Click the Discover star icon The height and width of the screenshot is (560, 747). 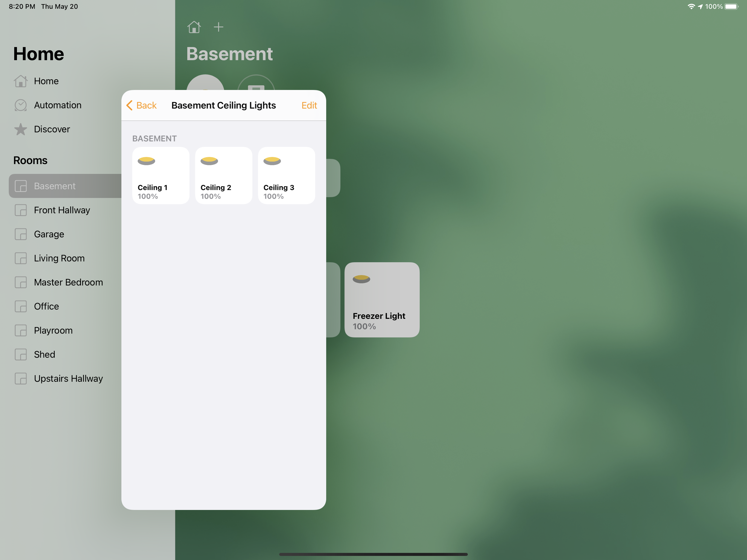click(21, 129)
